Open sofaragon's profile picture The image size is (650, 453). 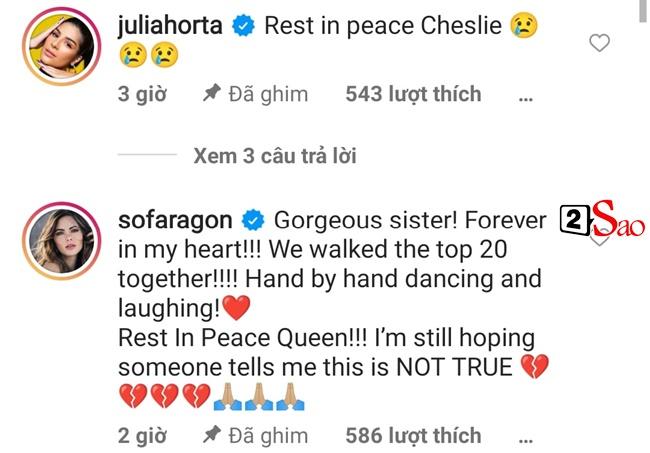click(x=62, y=241)
